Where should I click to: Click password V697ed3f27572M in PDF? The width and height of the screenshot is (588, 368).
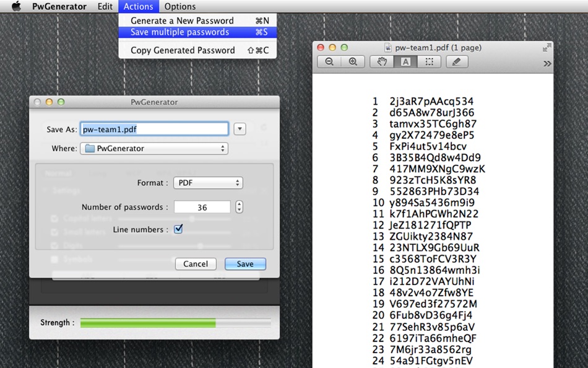click(x=433, y=304)
